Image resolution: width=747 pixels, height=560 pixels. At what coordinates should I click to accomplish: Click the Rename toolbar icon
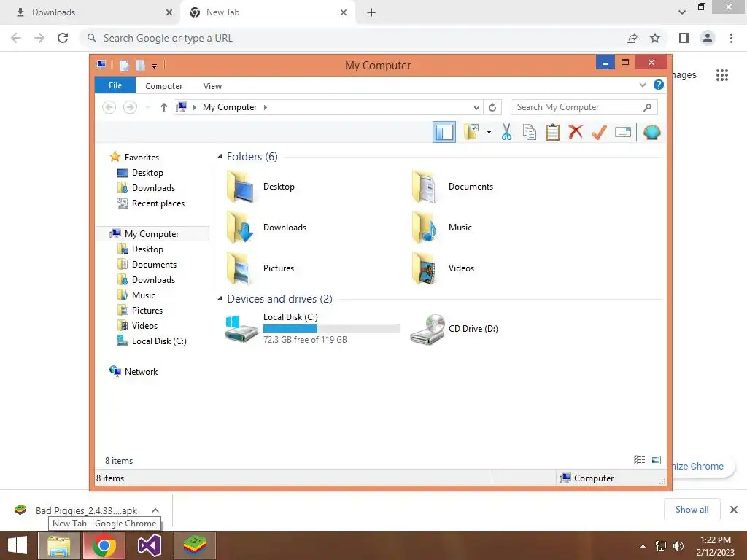(x=623, y=132)
